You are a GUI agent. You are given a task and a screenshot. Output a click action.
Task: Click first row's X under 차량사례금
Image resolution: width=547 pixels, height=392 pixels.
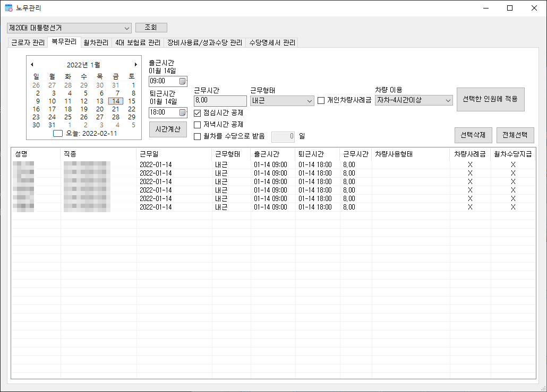pos(470,165)
